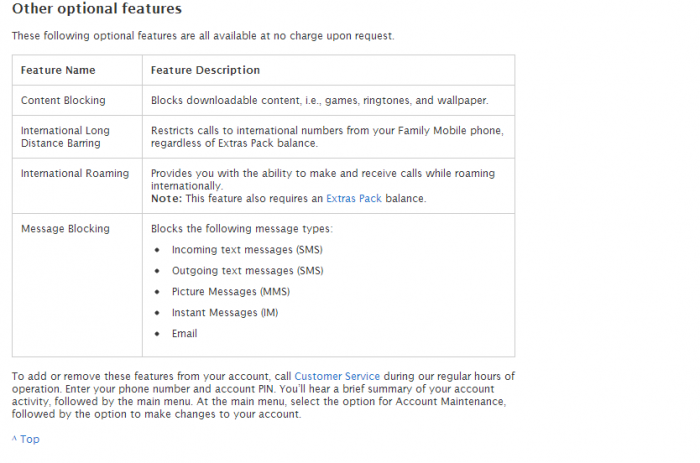Select the Message Blocking feature name cell
This screenshot has height=463, width=700.
(65, 229)
